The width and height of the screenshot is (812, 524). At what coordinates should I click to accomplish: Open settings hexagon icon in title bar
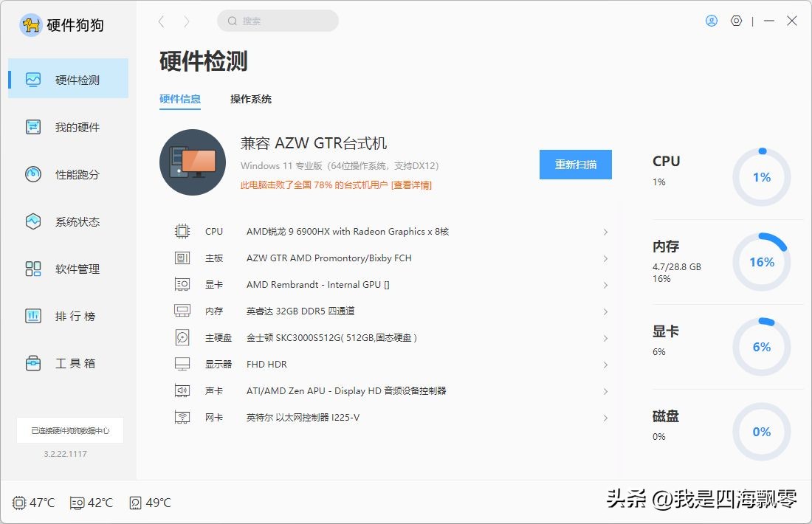(x=736, y=21)
